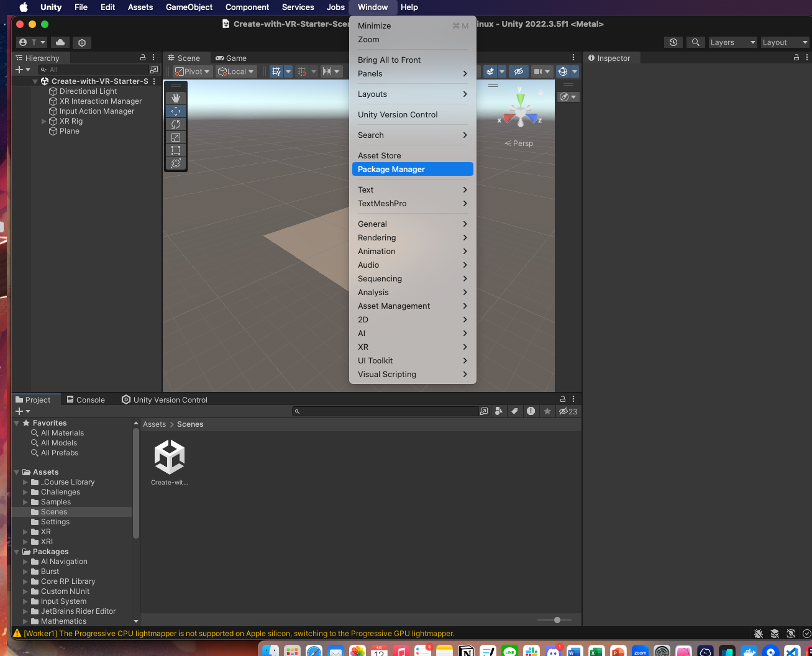Select the Transform tool in Scene toolbar

pos(176,163)
